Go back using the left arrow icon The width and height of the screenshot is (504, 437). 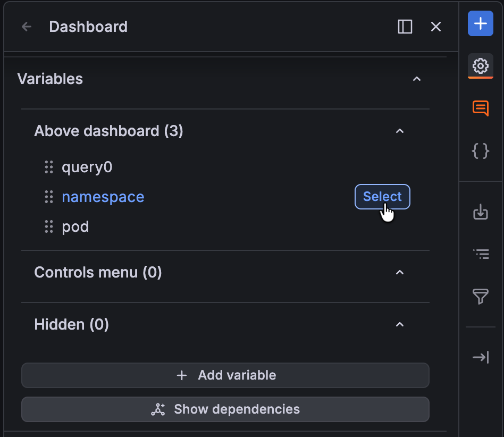pyautogui.click(x=27, y=27)
